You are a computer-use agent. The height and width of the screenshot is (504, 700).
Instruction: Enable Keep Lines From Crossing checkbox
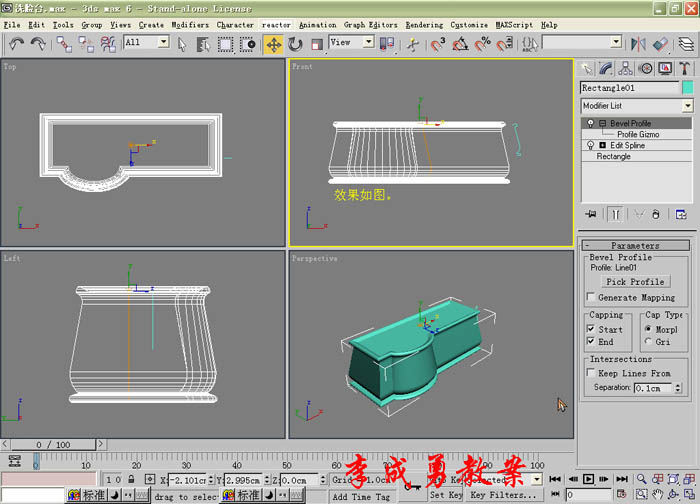pyautogui.click(x=591, y=372)
